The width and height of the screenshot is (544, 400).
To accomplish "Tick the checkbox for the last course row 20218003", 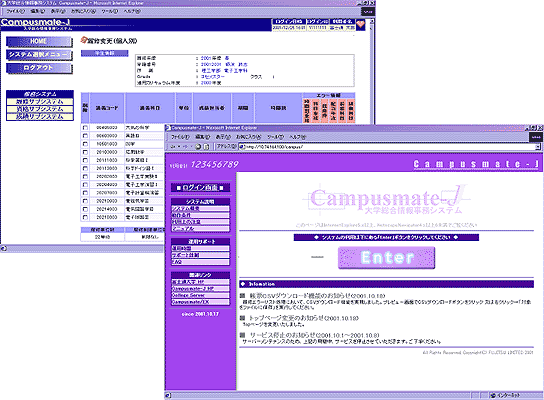I will pyautogui.click(x=85, y=217).
